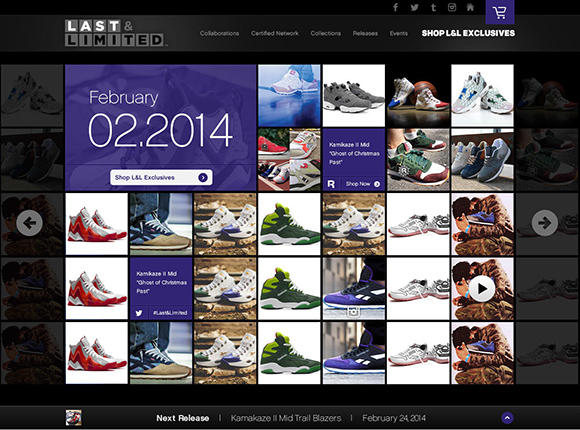This screenshot has height=430, width=580.
Task: Click Shop Now on Kamikaze tile
Action: [363, 184]
